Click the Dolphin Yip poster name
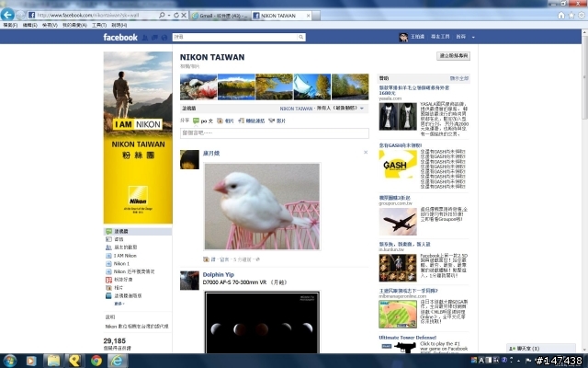Image resolution: width=588 pixels, height=368 pixels. pos(219,274)
